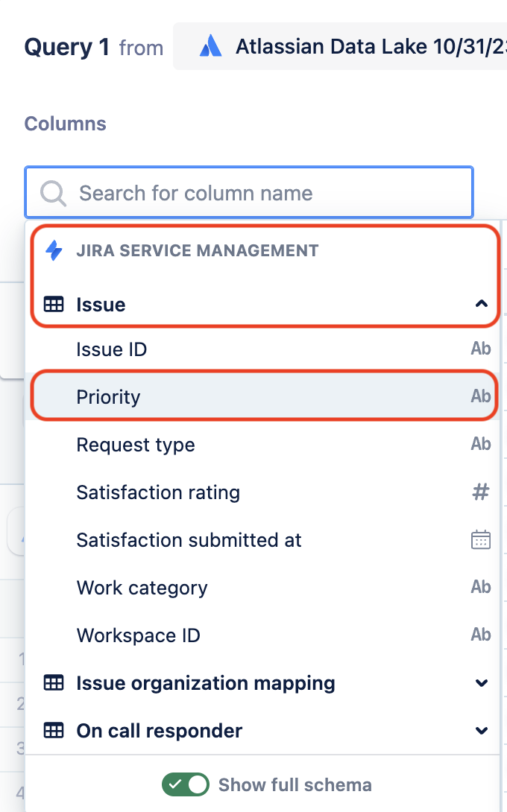The height and width of the screenshot is (812, 507).
Task: Click the Ab icon beside Request type
Action: click(x=481, y=443)
